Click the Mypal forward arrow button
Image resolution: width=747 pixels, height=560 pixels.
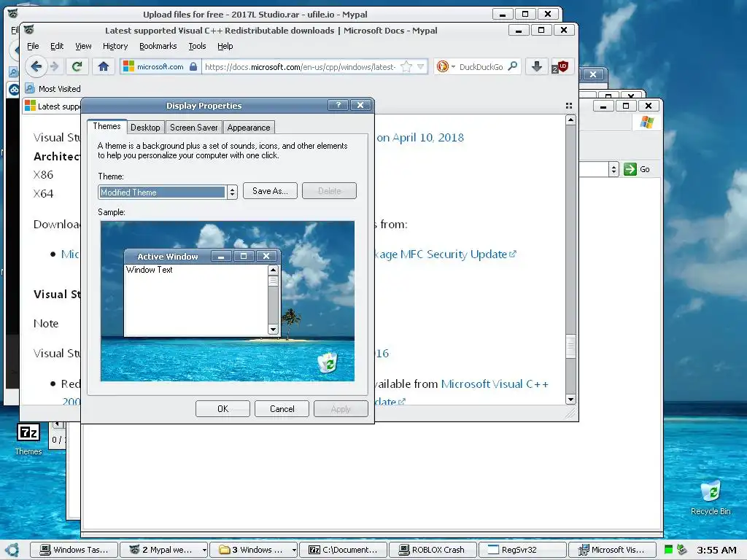55,66
